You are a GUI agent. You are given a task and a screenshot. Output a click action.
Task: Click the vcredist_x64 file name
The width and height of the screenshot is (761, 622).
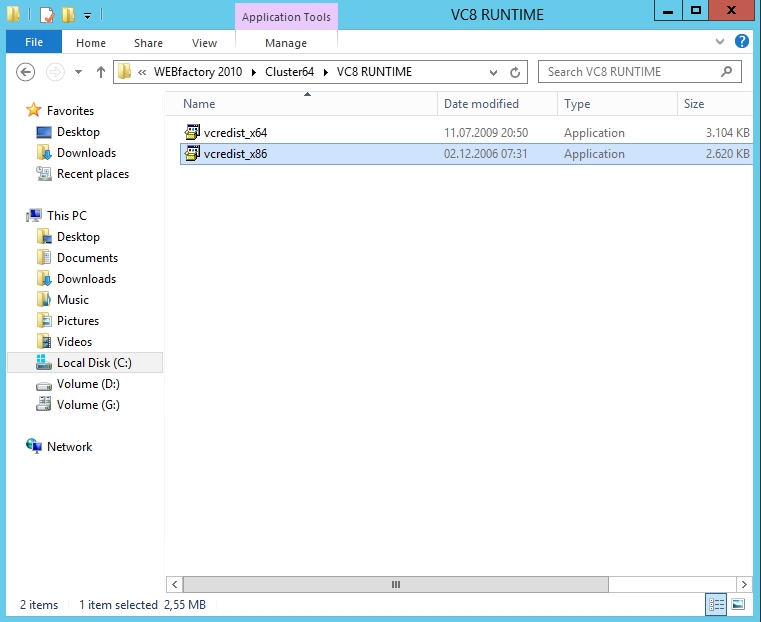point(235,133)
